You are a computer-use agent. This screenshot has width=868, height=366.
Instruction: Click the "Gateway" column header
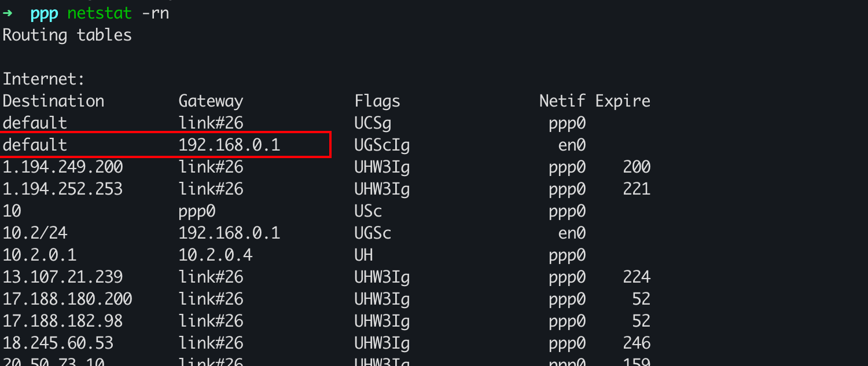[211, 101]
